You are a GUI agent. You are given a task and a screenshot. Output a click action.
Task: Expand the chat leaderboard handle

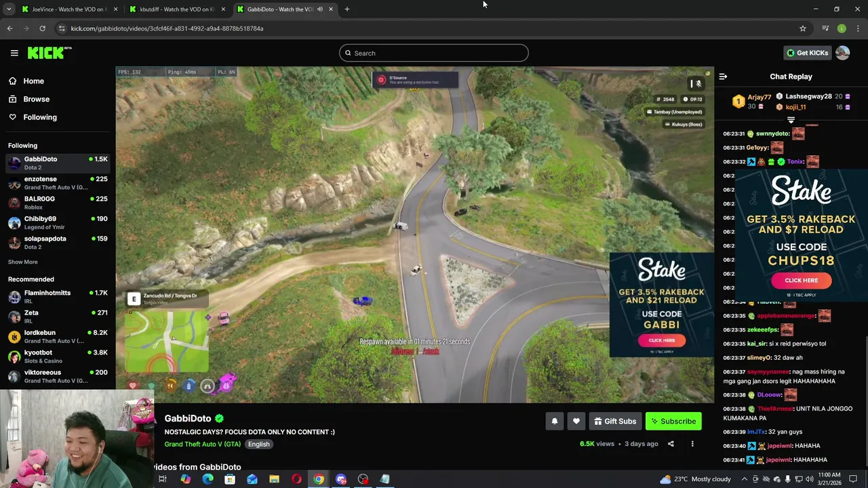pos(791,120)
